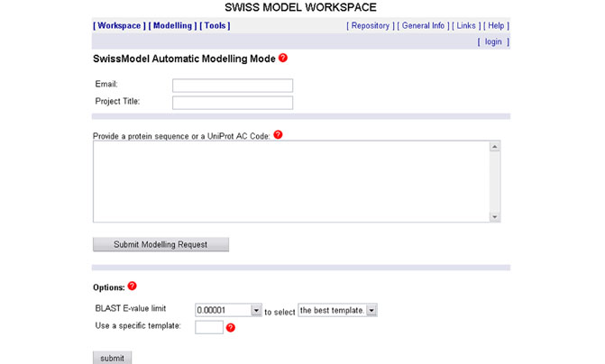Open the General Info link
605x364 pixels.
pos(423,25)
